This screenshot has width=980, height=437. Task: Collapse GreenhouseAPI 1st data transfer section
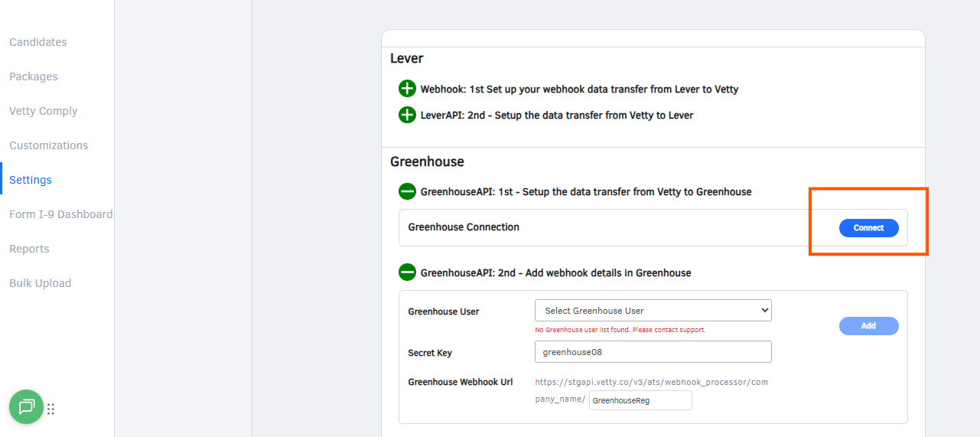[x=407, y=191]
